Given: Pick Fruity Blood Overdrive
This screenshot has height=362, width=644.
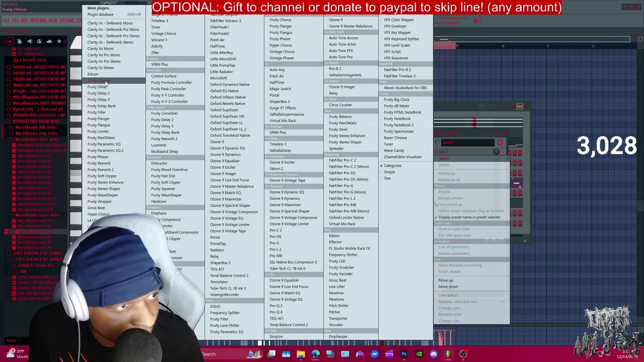Looking at the screenshot, I should pos(169,170).
